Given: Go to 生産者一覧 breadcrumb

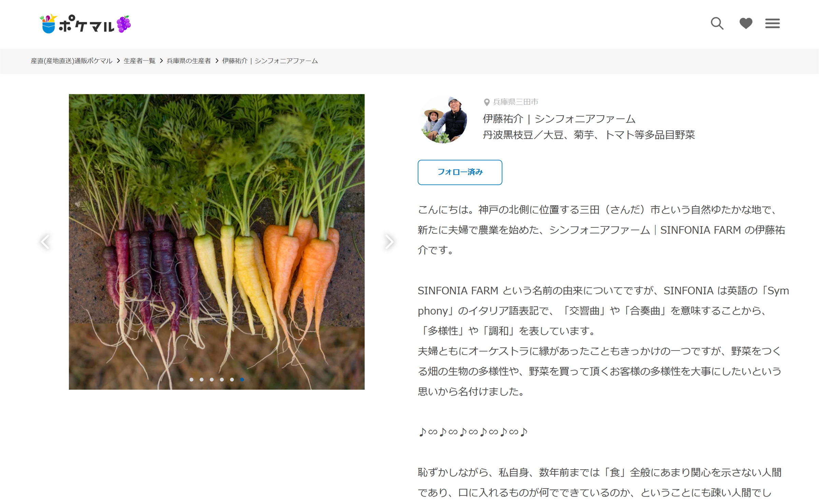Looking at the screenshot, I should [x=140, y=61].
